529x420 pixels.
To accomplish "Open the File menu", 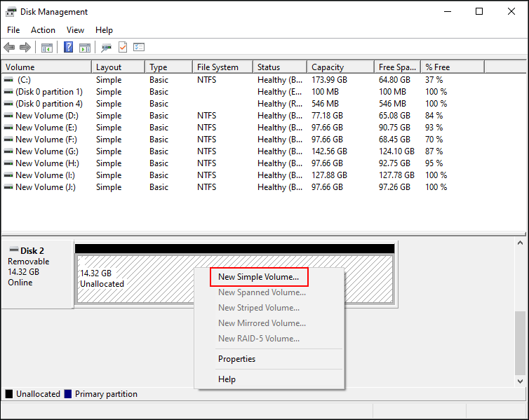I will (x=13, y=30).
